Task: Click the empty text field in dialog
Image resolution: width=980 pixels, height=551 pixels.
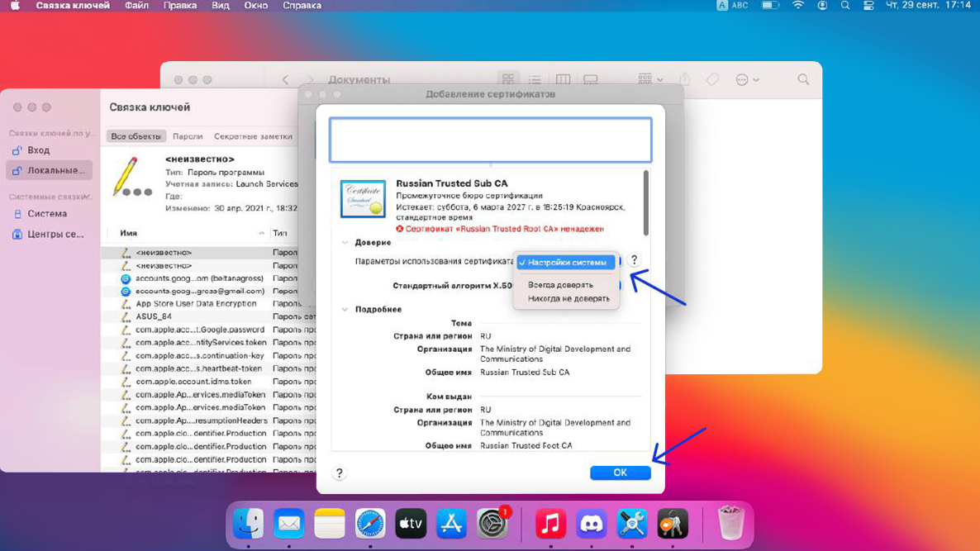Action: click(491, 140)
